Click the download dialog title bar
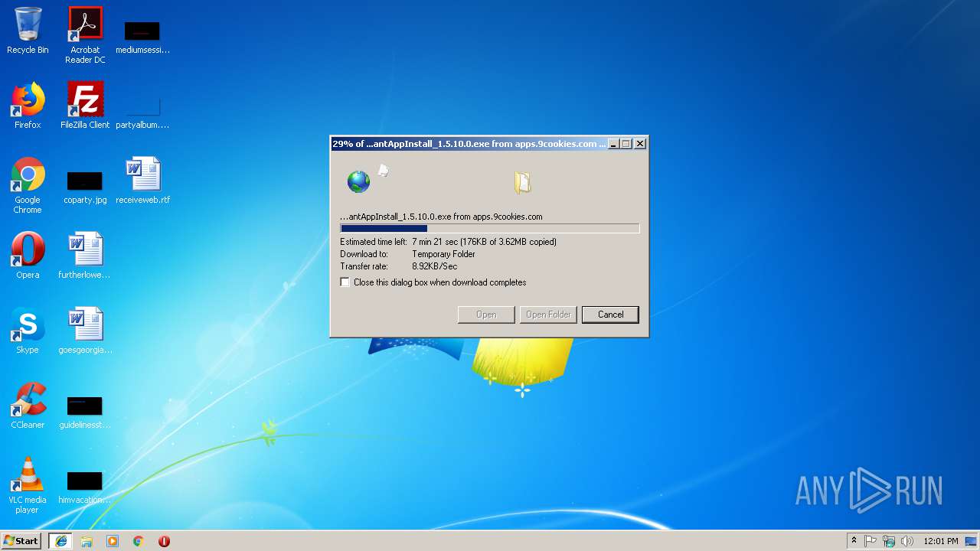The width and height of the screenshot is (980, 551). pyautogui.click(x=469, y=144)
